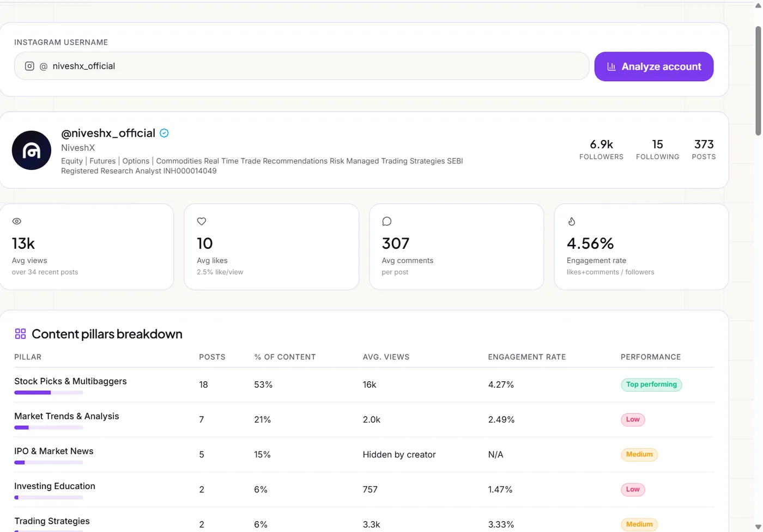Click the page vertical scrollbar thumb
The height and width of the screenshot is (532, 763).
coord(758,81)
